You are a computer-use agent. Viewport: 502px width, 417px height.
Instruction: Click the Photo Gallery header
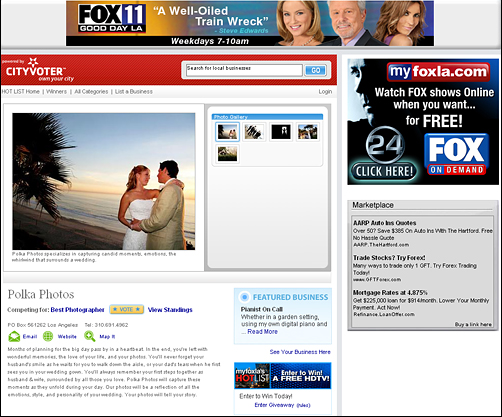267,117
